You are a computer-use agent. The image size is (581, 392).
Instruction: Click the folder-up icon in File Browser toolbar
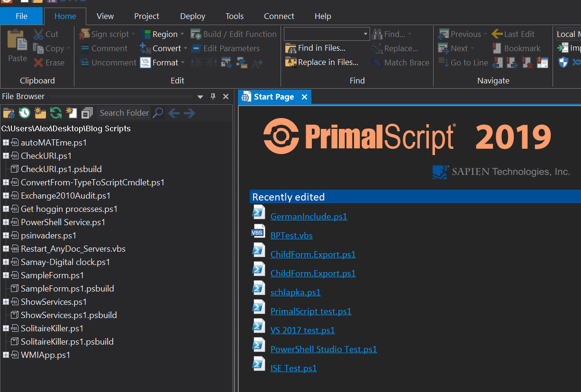coord(9,113)
